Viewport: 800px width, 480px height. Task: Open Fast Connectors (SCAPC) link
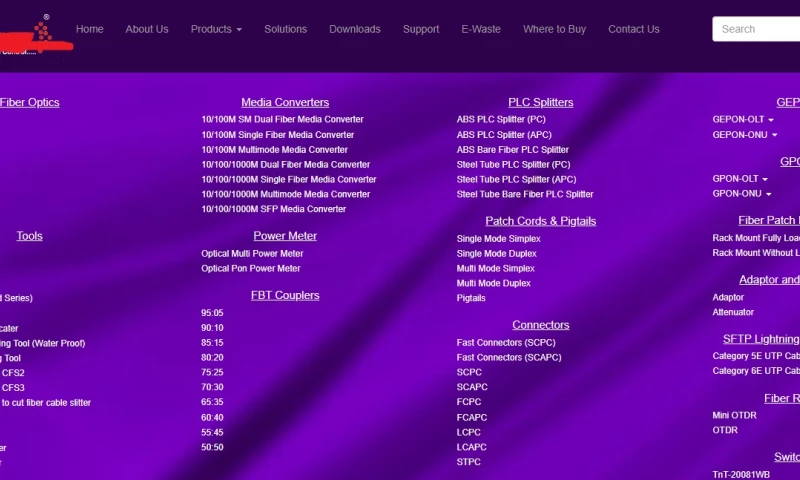point(508,357)
